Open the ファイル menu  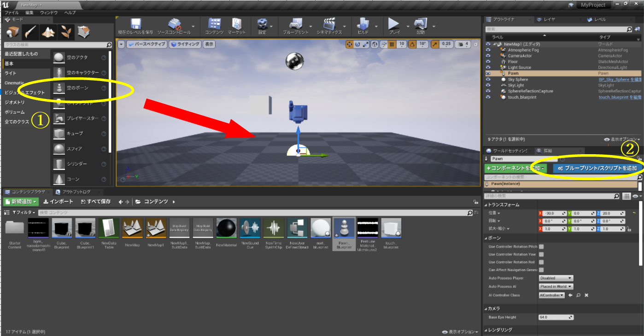click(x=12, y=12)
